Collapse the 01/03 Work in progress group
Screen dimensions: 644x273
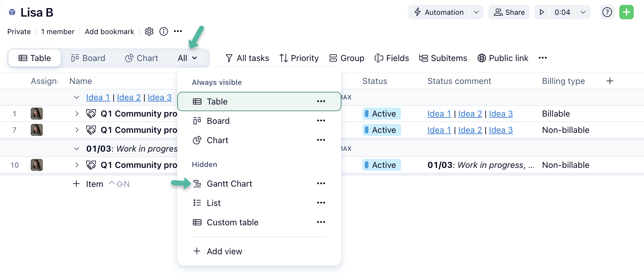click(77, 149)
